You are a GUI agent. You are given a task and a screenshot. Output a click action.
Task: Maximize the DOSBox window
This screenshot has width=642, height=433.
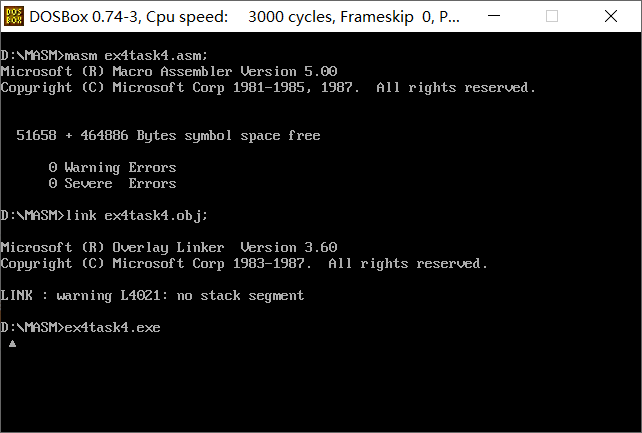tap(553, 16)
